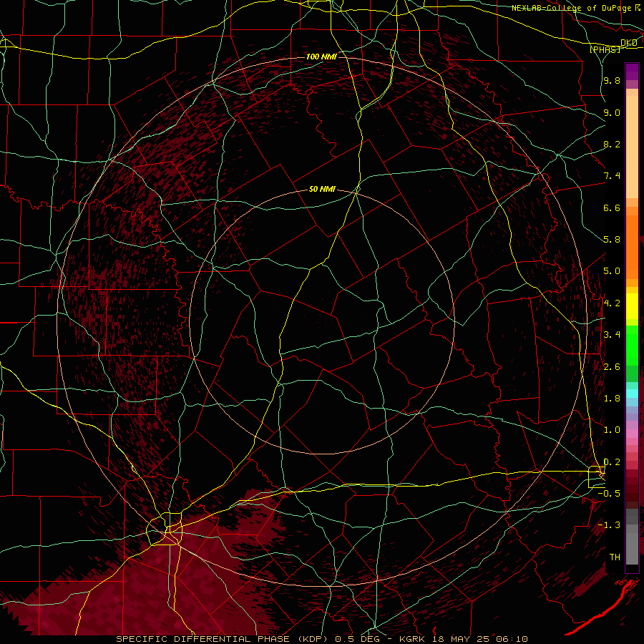Click the 9.0 scale value

click(612, 112)
